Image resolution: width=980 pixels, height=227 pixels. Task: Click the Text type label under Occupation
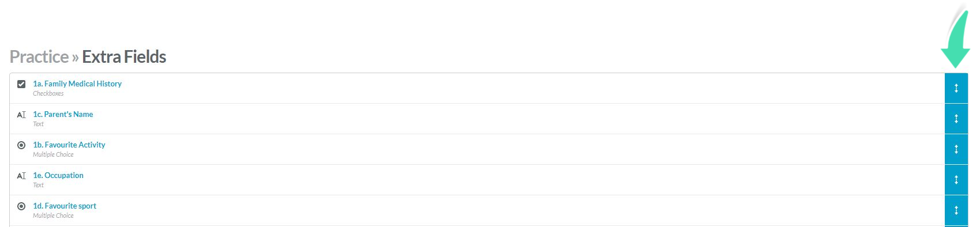tap(38, 185)
